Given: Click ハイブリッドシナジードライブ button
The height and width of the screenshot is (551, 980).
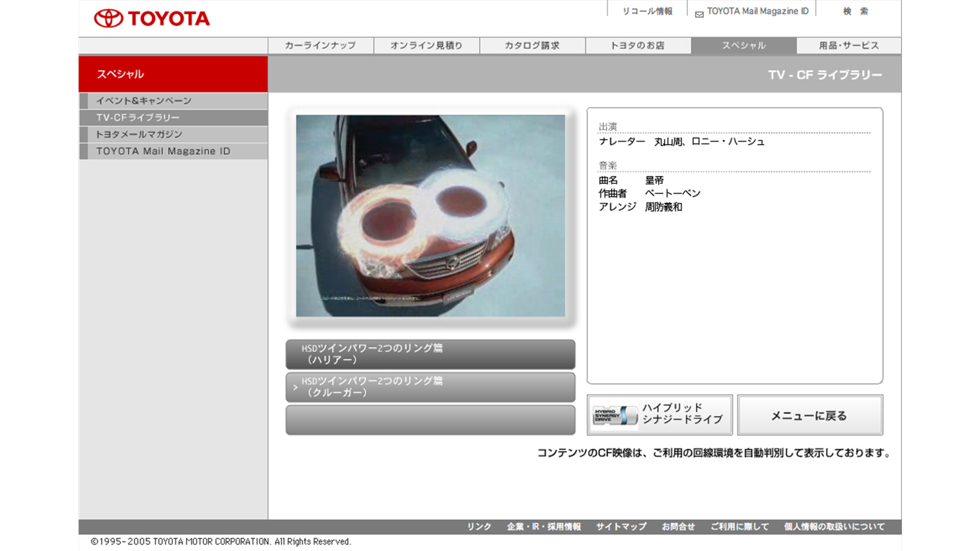Looking at the screenshot, I should pyautogui.click(x=659, y=415).
